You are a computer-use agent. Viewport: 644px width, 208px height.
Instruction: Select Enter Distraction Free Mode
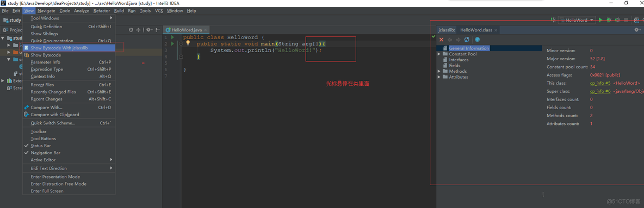[69, 184]
